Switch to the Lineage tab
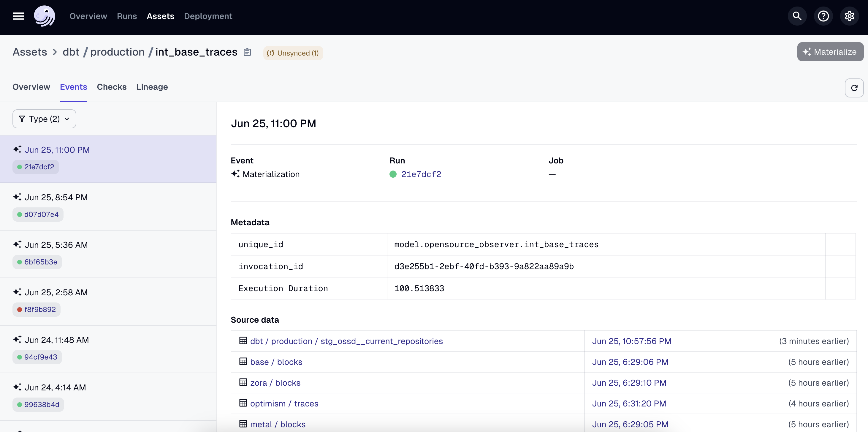Viewport: 868px width, 432px height. (x=152, y=87)
